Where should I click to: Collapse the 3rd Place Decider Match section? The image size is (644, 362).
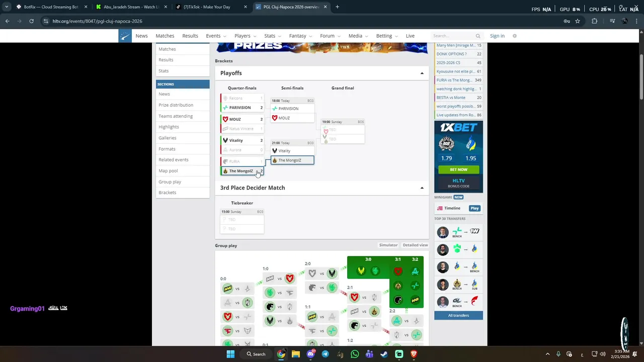pyautogui.click(x=422, y=188)
